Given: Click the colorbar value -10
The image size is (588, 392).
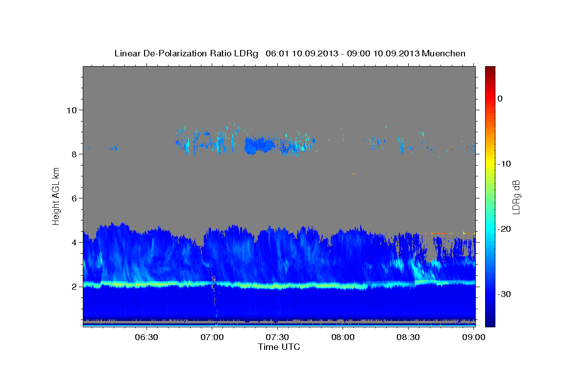Looking at the screenshot, I should pyautogui.click(x=504, y=164).
